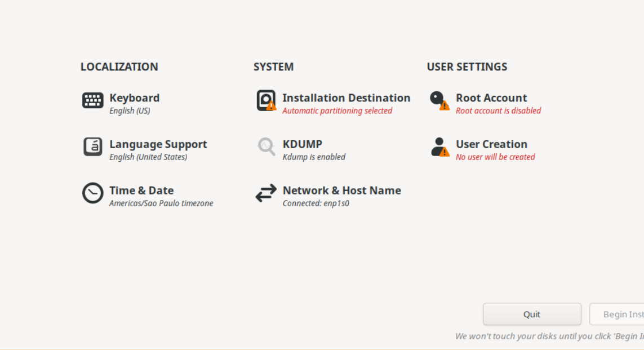Click the Time & Date clock icon
This screenshot has height=350, width=644.
click(93, 193)
